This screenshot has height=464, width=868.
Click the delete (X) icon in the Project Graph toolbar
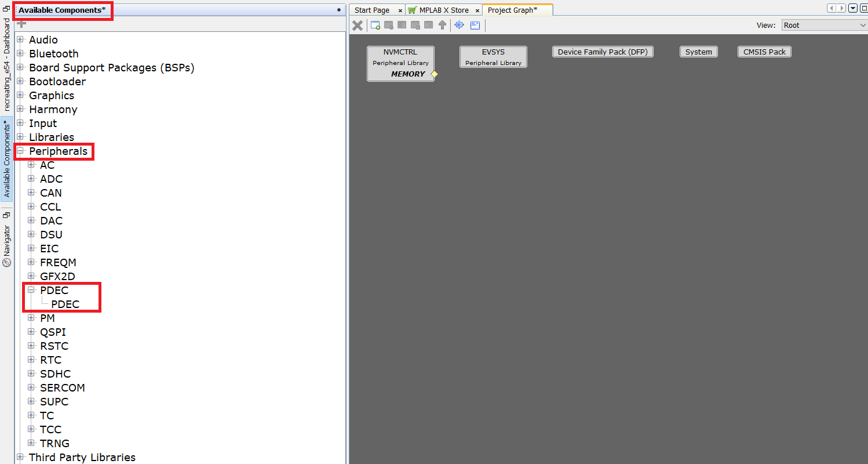pyautogui.click(x=358, y=25)
